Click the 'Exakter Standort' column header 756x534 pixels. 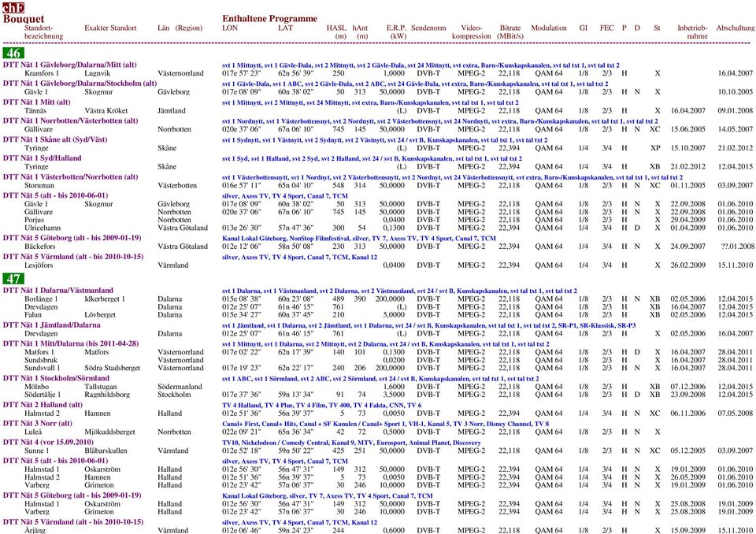110,28
